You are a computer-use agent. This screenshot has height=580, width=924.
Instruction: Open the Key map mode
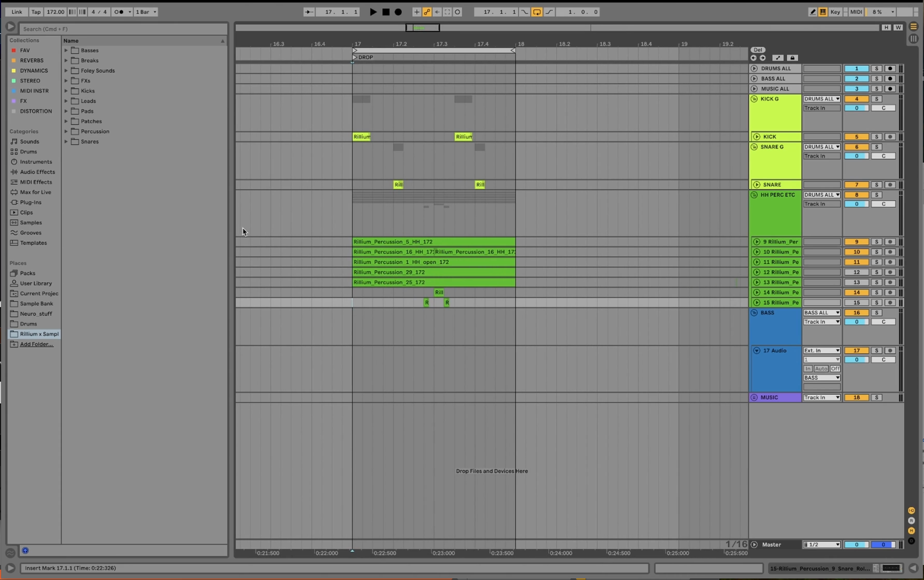click(835, 12)
